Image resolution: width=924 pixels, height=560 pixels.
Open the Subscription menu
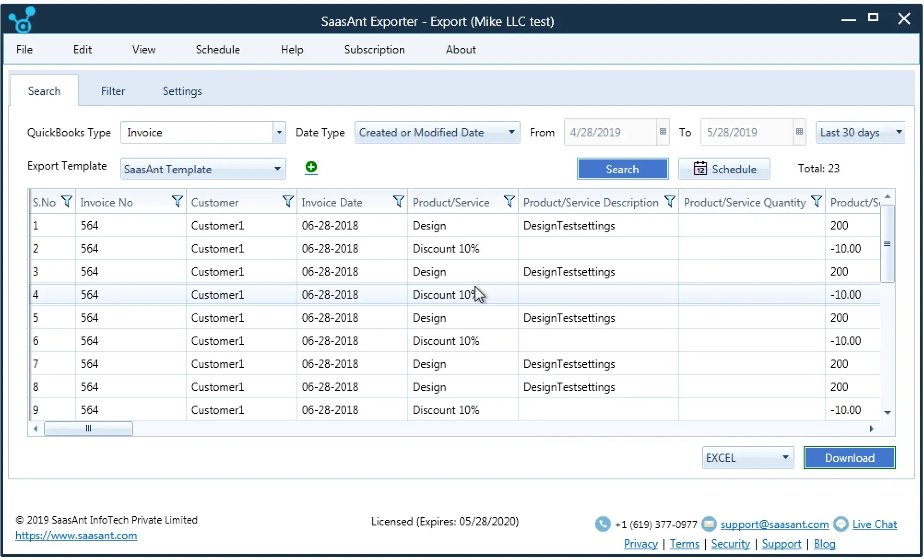tap(374, 49)
